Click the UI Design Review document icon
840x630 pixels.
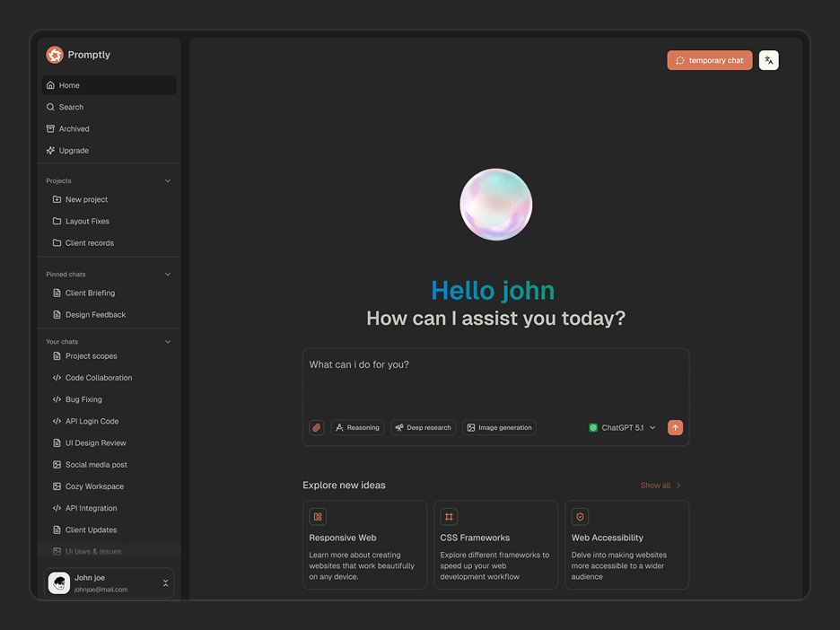click(x=57, y=443)
